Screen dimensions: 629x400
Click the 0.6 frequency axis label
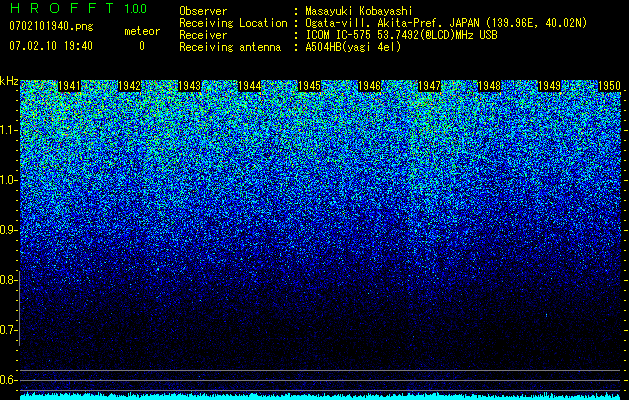(x=8, y=380)
